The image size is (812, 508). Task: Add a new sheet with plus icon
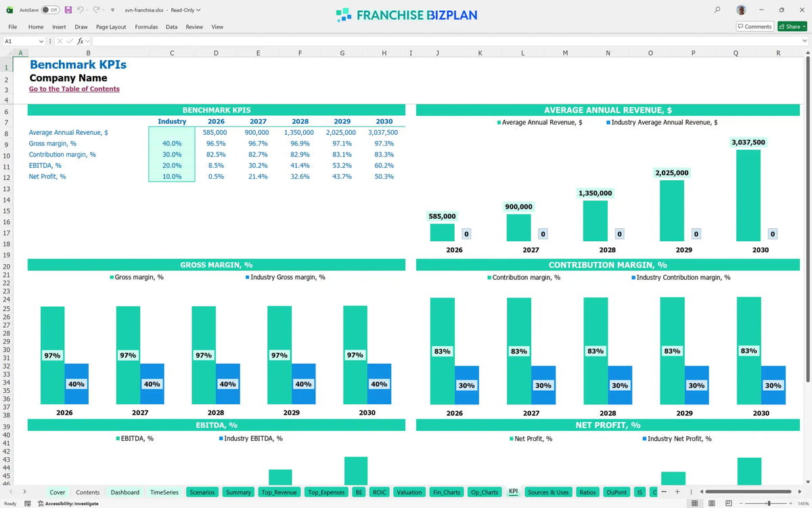click(x=677, y=492)
